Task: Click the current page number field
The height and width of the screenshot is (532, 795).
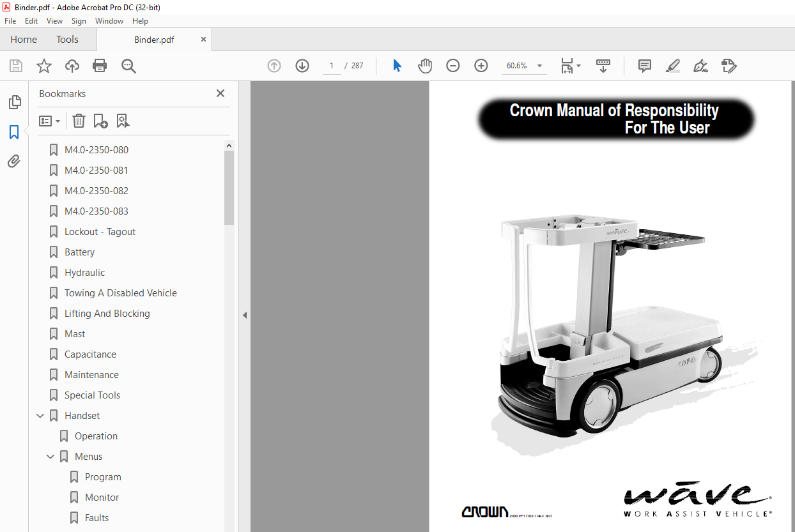Action: [332, 66]
